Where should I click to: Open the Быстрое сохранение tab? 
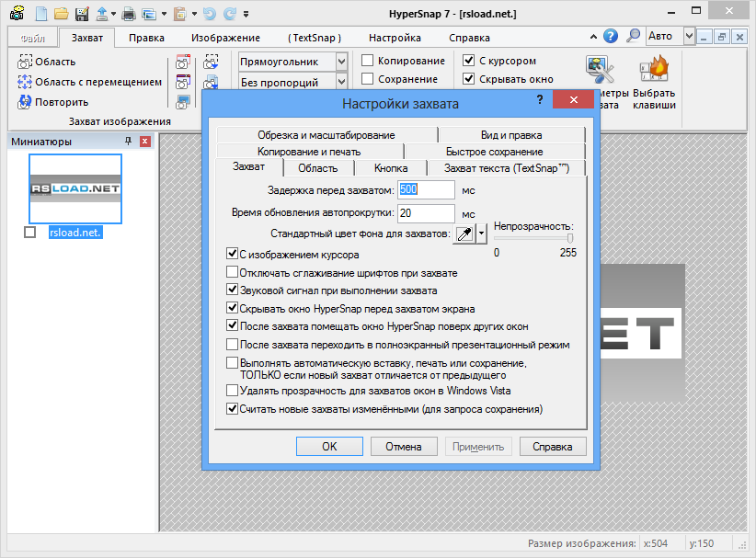coord(495,152)
